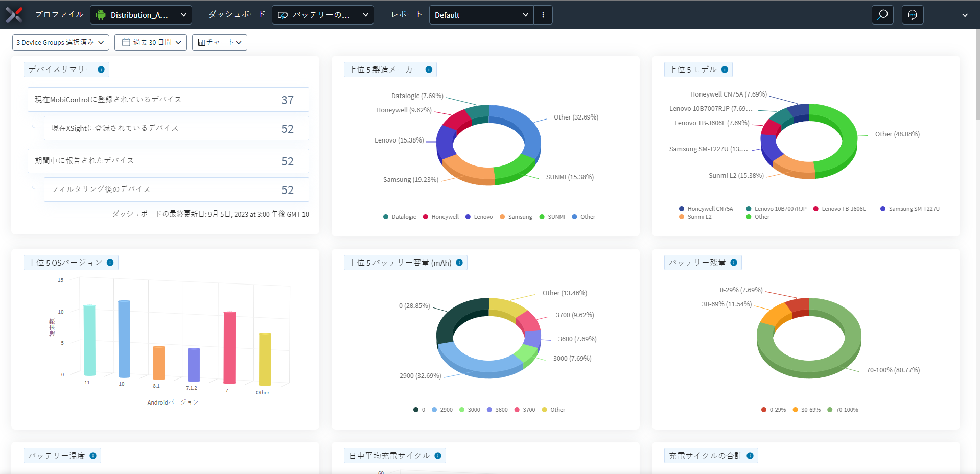The height and width of the screenshot is (474, 980).
Task: Click the app logo in top-left corner
Action: point(14,15)
